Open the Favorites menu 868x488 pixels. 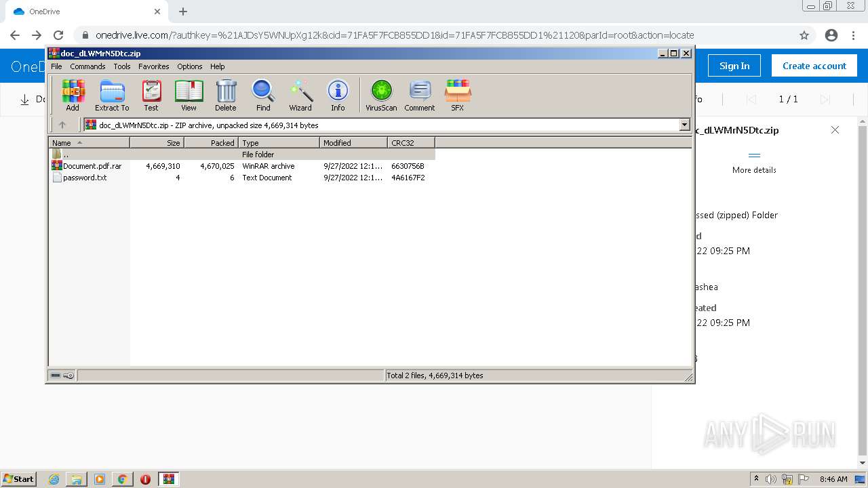(x=154, y=66)
